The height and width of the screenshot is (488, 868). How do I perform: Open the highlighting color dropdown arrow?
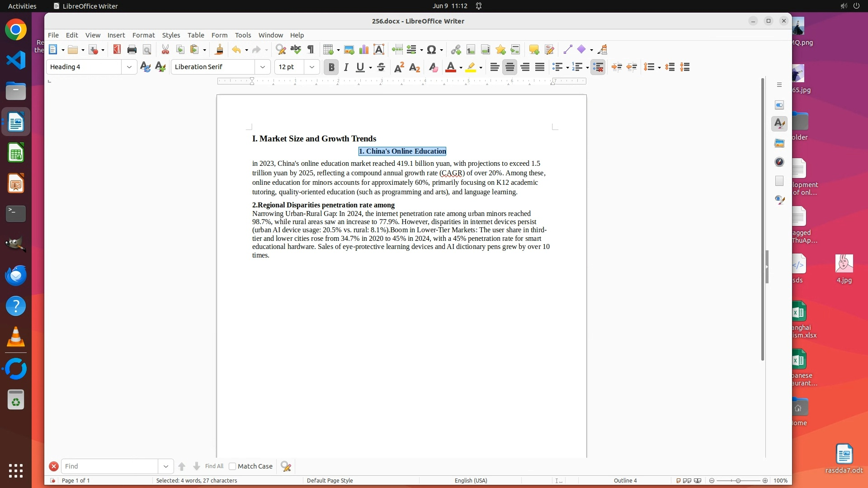click(x=481, y=68)
